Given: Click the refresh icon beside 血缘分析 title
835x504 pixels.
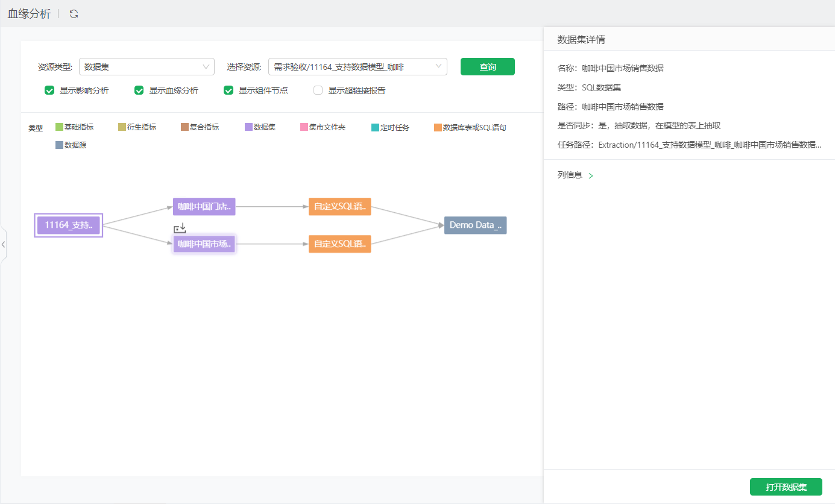Looking at the screenshot, I should point(74,14).
